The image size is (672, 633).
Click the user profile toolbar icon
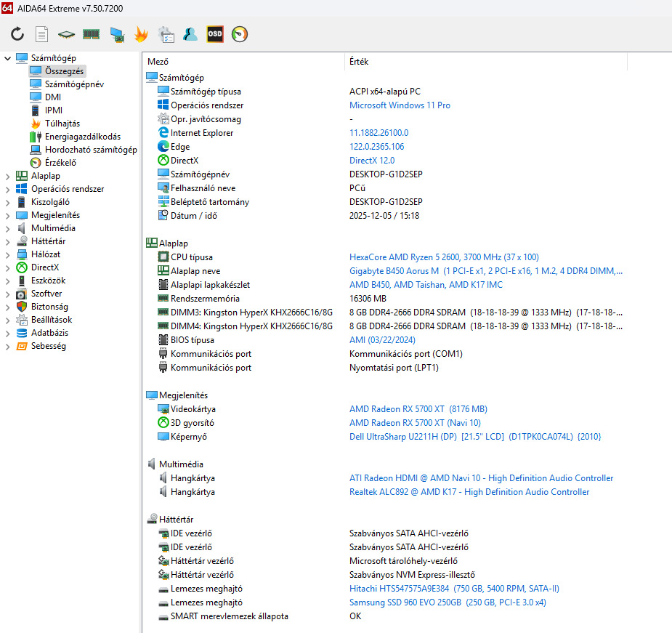[190, 34]
